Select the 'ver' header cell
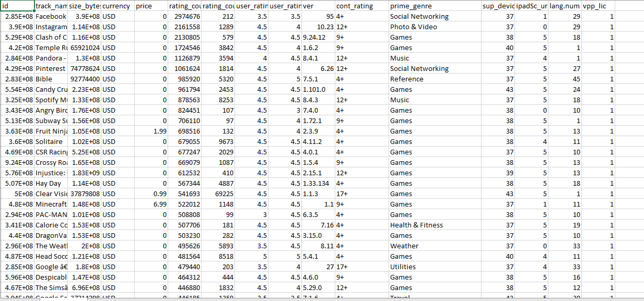Screen dimensions: 644x301 [x=319, y=6]
